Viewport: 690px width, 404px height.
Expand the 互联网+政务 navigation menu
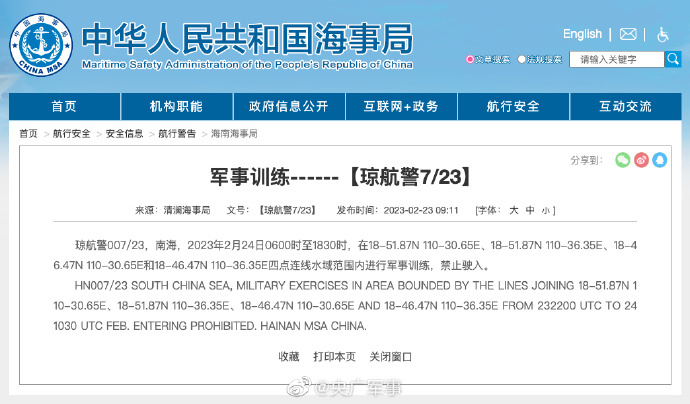coord(400,107)
